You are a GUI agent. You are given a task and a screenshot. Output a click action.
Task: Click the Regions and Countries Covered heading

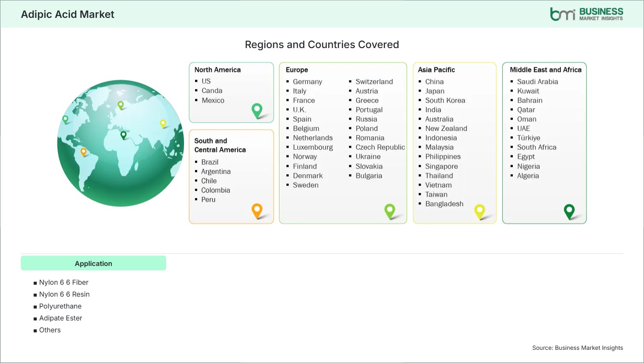coord(322,45)
